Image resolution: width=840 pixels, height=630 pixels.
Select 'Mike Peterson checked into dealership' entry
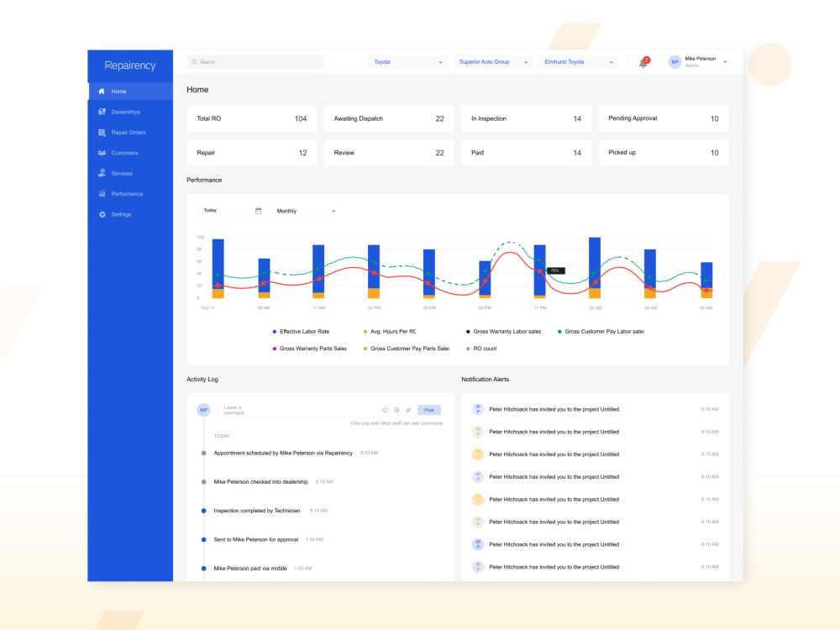coord(261,482)
